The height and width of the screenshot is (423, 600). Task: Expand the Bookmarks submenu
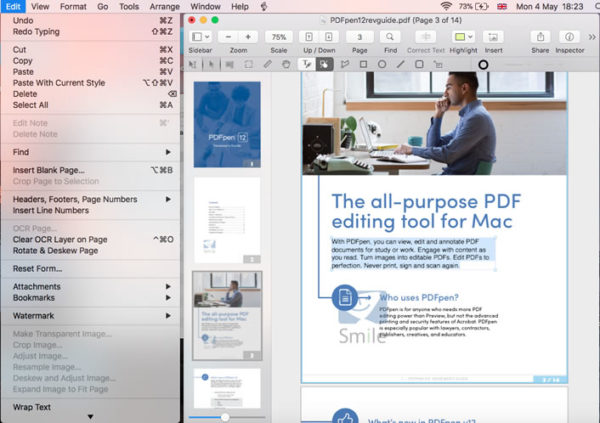90,297
